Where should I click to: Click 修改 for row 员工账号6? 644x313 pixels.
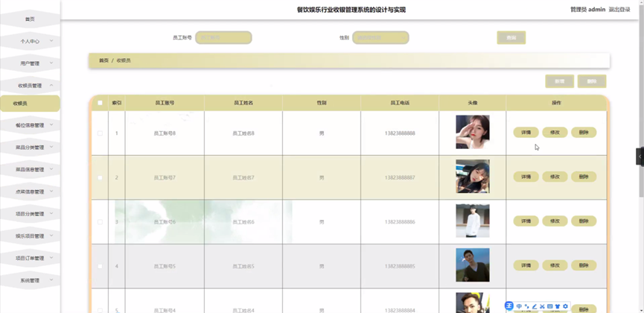coord(555,221)
